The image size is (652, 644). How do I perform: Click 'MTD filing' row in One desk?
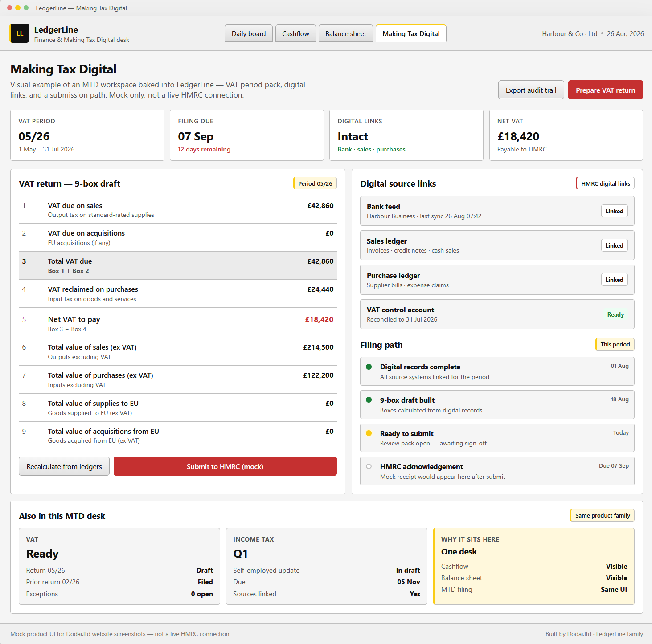tap(534, 589)
